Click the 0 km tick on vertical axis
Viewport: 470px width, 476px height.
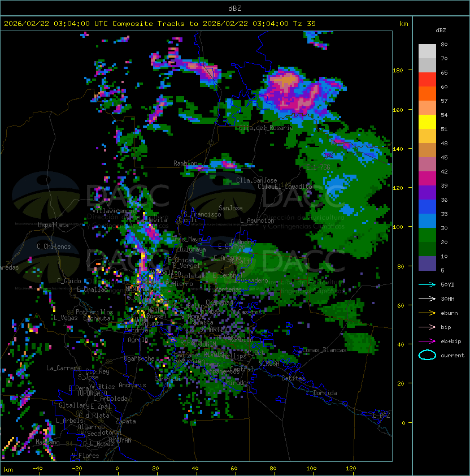403,423
